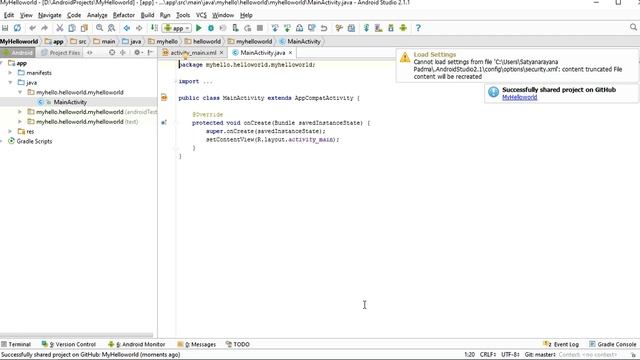Expand the myhelloworld (test) package node
This screenshot has height=360, width=640.
point(20,122)
